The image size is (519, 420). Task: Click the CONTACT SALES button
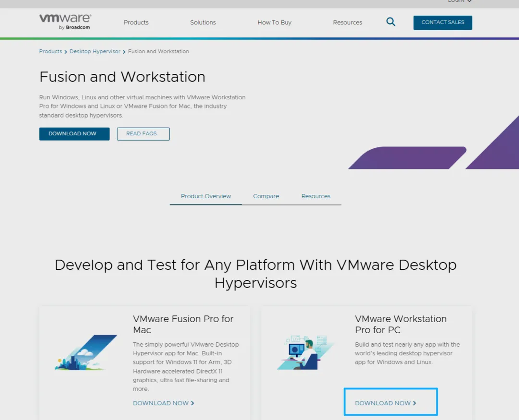point(443,23)
